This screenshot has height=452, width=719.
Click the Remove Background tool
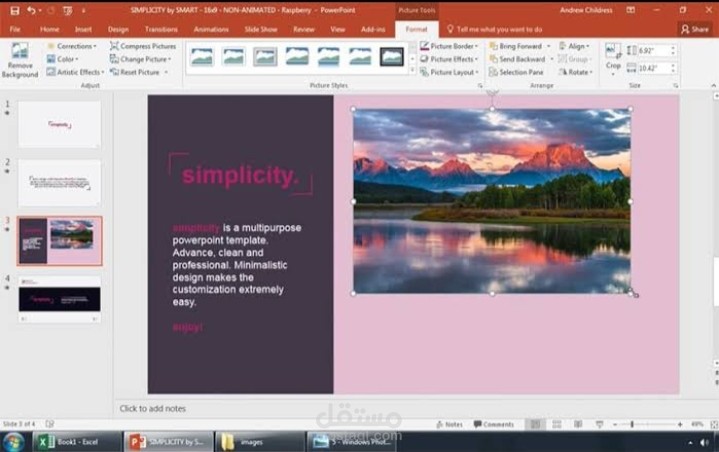(x=20, y=60)
